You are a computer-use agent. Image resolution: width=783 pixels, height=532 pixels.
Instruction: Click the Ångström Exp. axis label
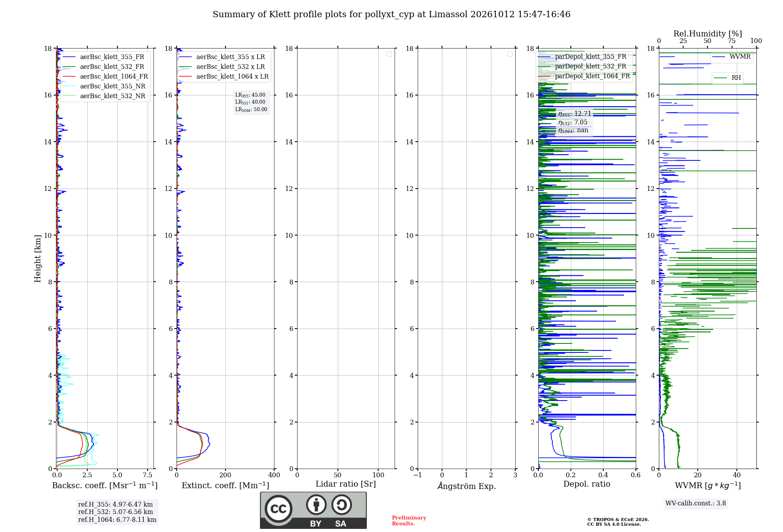click(x=467, y=486)
